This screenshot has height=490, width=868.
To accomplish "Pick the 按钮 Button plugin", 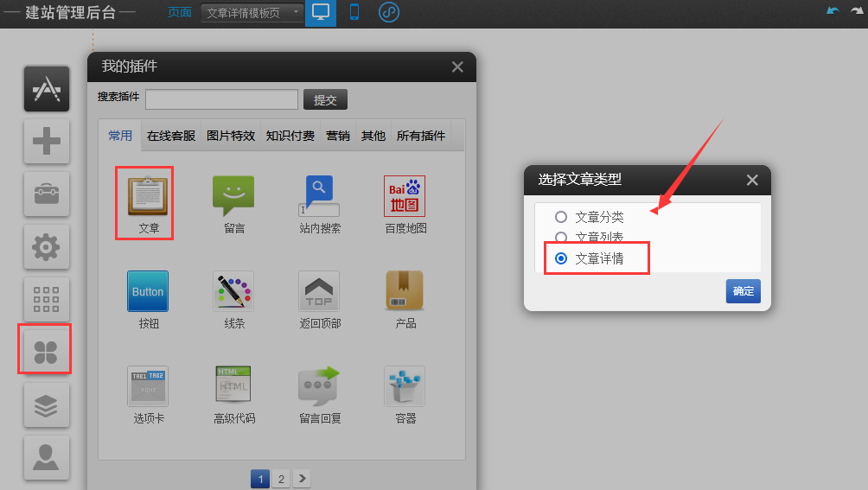I will click(x=148, y=291).
